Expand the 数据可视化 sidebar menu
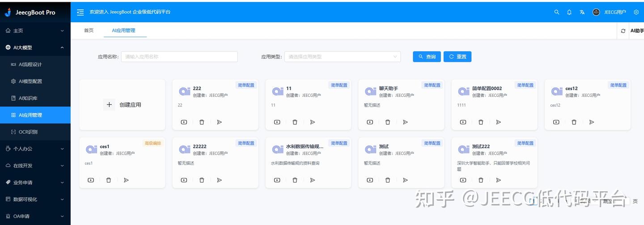The image size is (644, 225). point(35,199)
